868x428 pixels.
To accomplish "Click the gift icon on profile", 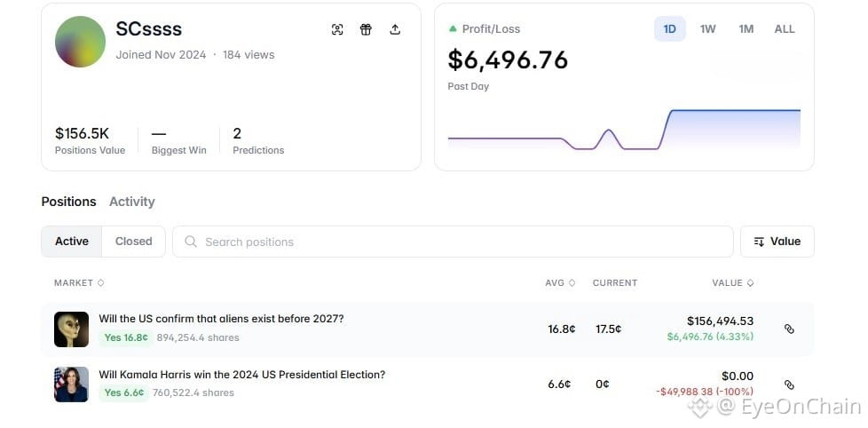I will click(x=366, y=29).
